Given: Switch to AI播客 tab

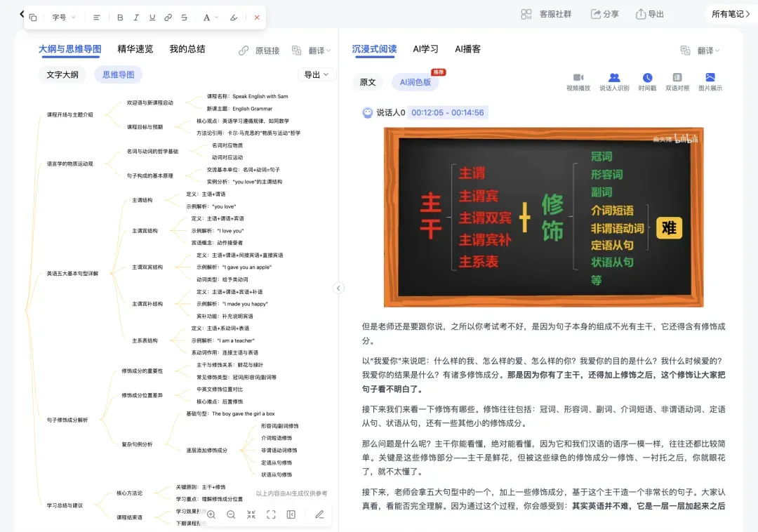Looking at the screenshot, I should click(x=467, y=49).
